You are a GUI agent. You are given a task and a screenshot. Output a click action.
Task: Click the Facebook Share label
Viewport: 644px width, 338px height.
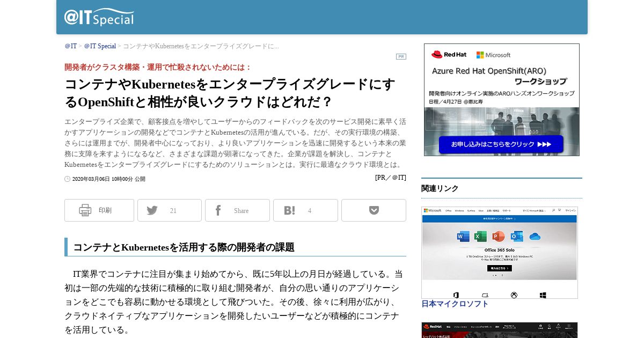tap(241, 211)
